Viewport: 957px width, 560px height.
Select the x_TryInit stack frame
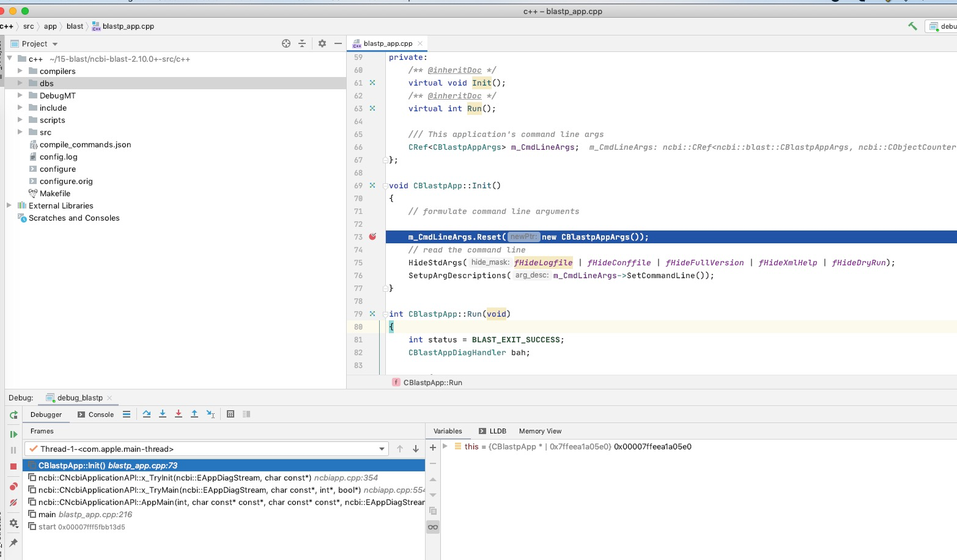(x=224, y=477)
